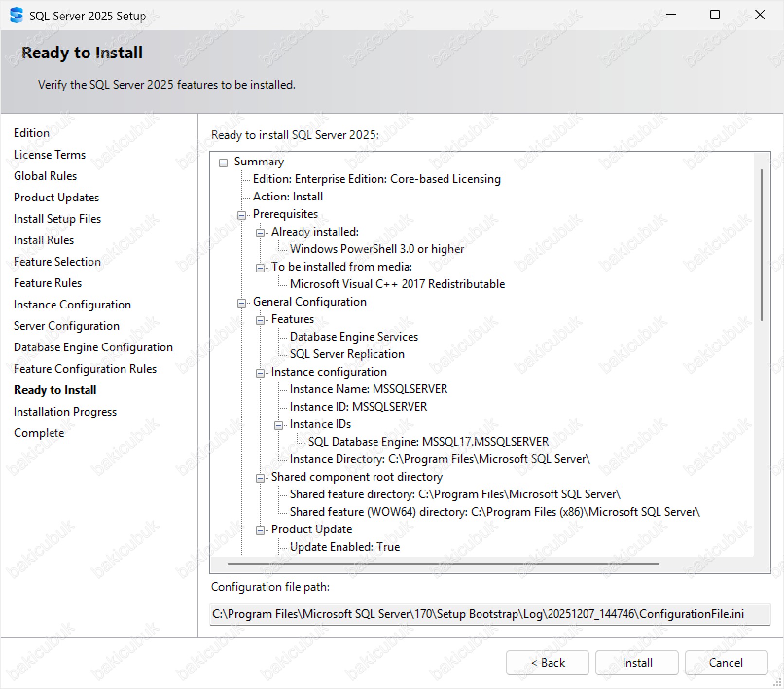
Task: Collapse the Summary tree node
Action: coord(223,163)
